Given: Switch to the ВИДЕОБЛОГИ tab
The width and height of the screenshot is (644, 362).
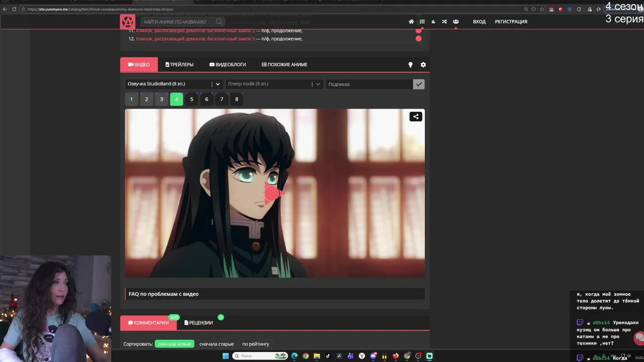Looking at the screenshot, I should point(228,64).
